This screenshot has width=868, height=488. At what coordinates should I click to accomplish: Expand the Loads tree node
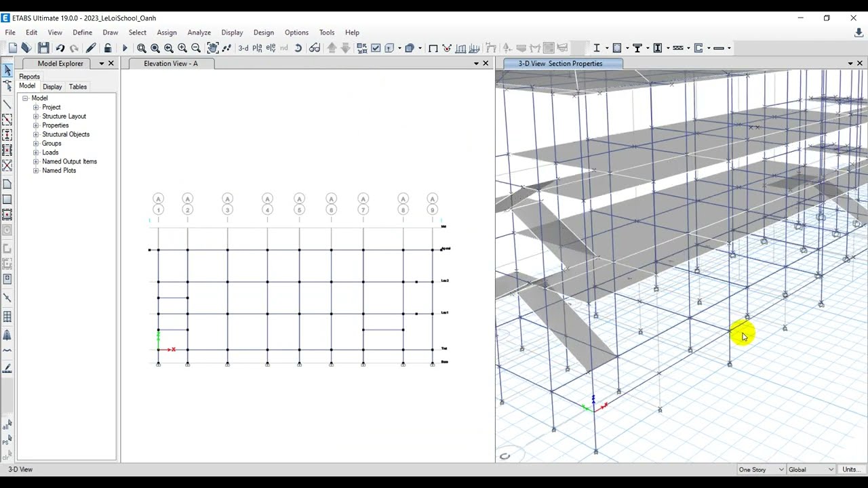pos(36,152)
